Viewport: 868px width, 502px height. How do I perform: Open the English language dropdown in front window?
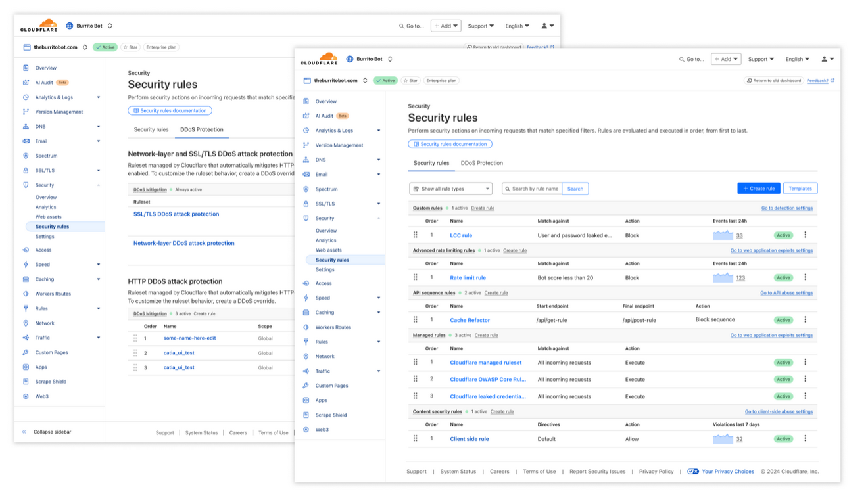click(x=798, y=59)
